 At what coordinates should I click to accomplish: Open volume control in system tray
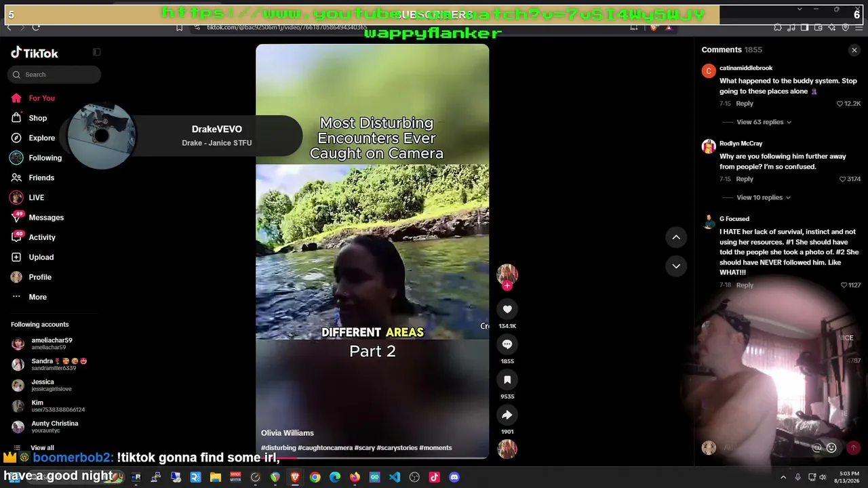(x=823, y=477)
